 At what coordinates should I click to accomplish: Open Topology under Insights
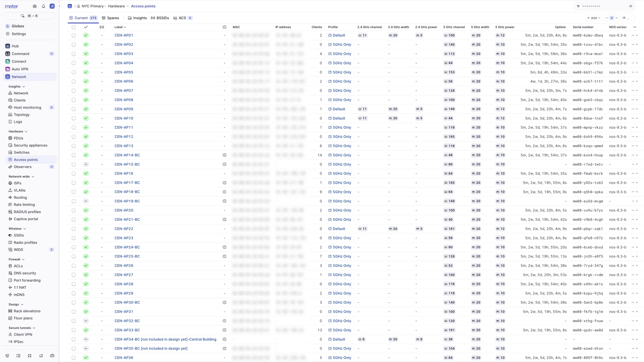coord(22,114)
